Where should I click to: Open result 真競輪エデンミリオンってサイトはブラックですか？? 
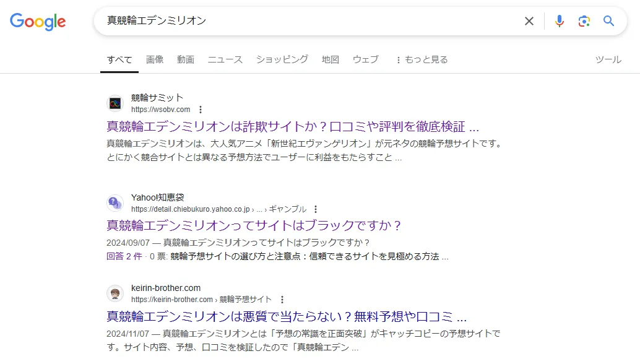pos(254,225)
